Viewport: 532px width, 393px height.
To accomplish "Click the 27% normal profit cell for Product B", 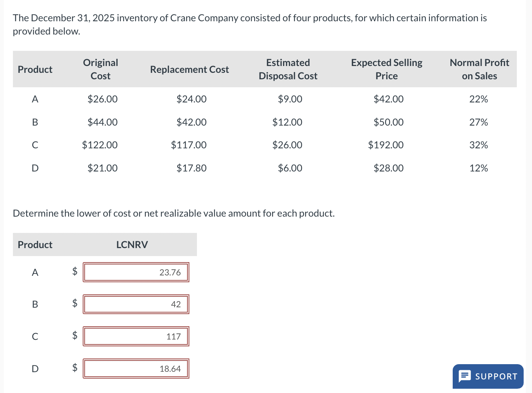I will tap(478, 122).
